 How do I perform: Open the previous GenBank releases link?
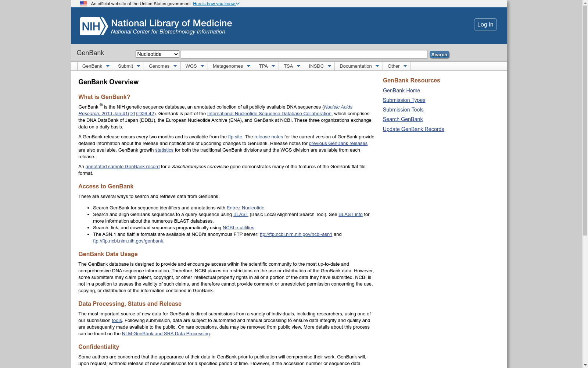(x=338, y=144)
